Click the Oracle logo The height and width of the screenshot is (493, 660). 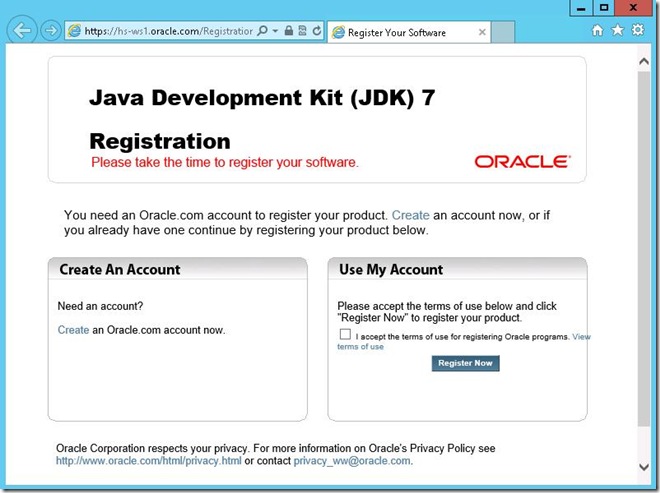point(523,162)
